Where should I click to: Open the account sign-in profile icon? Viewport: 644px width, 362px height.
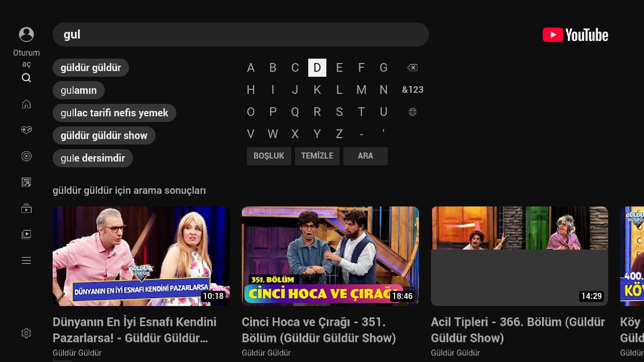click(x=26, y=35)
